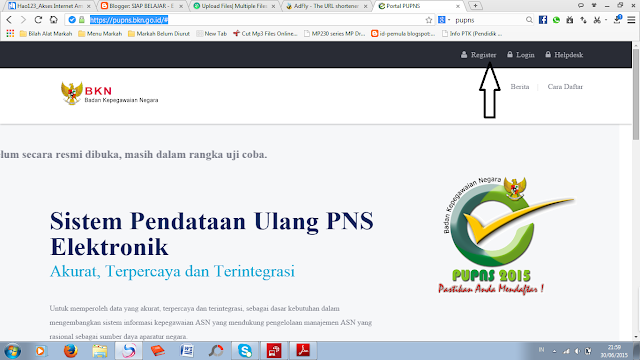Image resolution: width=640 pixels, height=360 pixels.
Task: Open Cut Mp3 Files Online bookmark
Action: tap(265, 33)
